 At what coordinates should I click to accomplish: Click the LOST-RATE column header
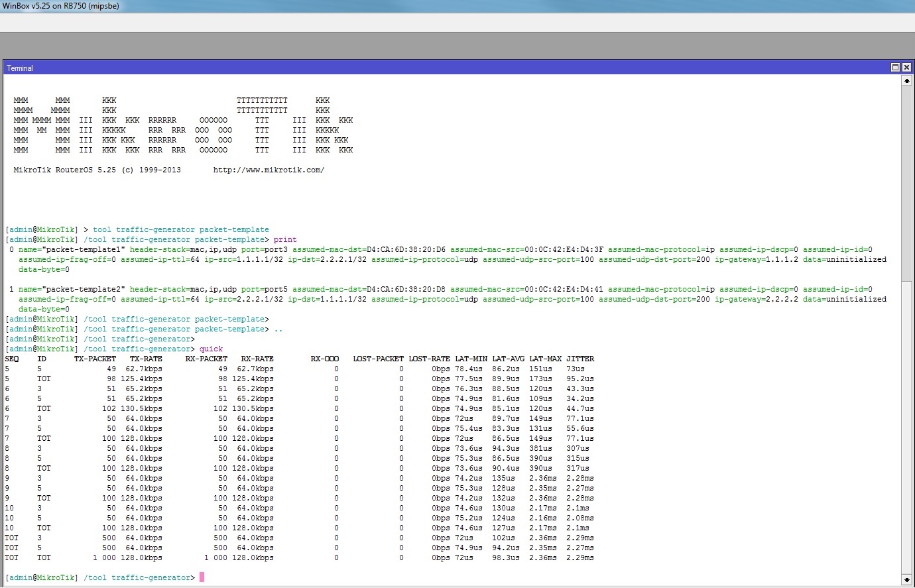(x=429, y=359)
